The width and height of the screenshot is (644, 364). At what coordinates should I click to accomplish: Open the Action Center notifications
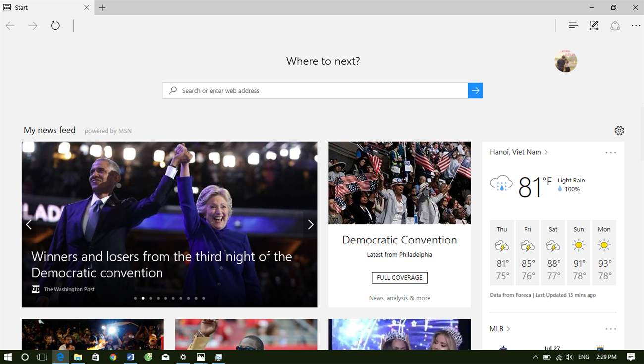click(631, 357)
